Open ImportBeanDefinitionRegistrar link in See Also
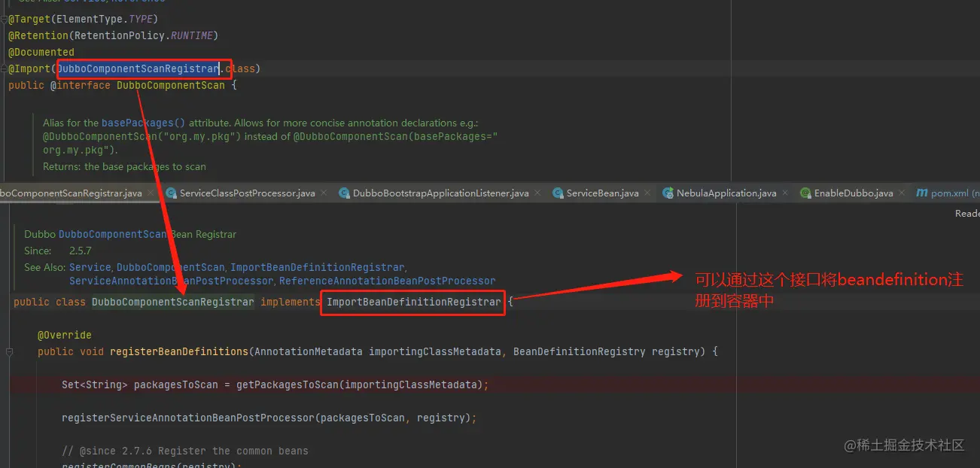The width and height of the screenshot is (980, 468). (x=317, y=267)
